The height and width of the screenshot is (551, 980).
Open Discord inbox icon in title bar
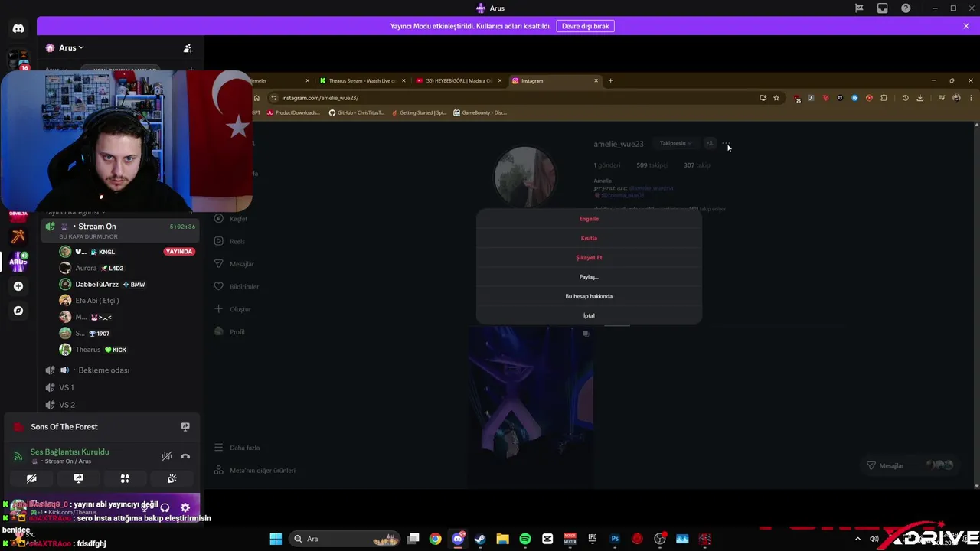pyautogui.click(x=883, y=8)
